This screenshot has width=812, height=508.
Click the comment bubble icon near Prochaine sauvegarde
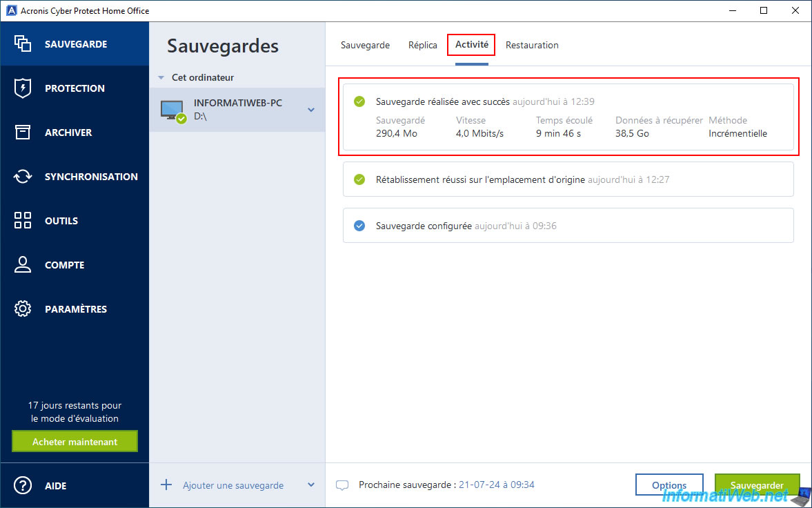[341, 485]
